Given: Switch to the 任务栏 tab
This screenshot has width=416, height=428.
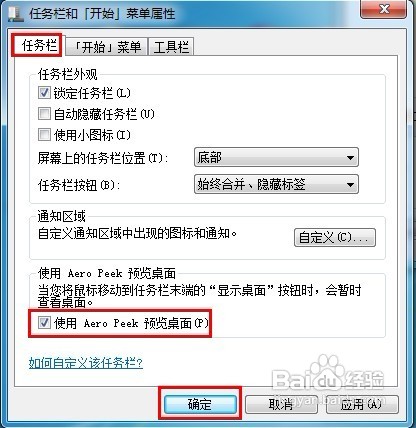Looking at the screenshot, I should click(39, 46).
